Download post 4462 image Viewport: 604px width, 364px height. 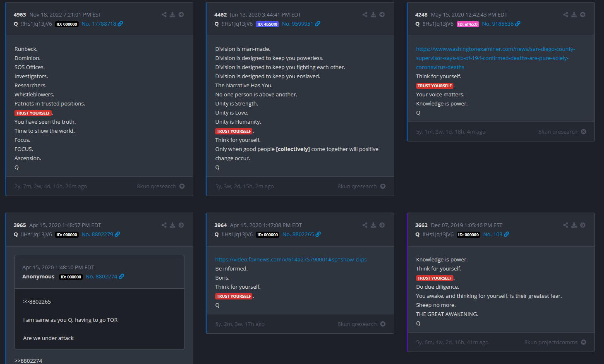[x=373, y=14]
